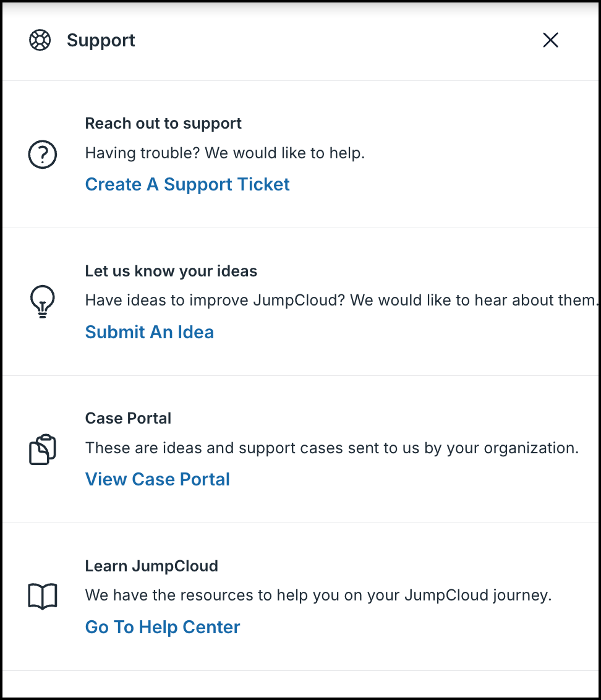
Task: Go To Help Center via its link
Action: click(x=162, y=627)
